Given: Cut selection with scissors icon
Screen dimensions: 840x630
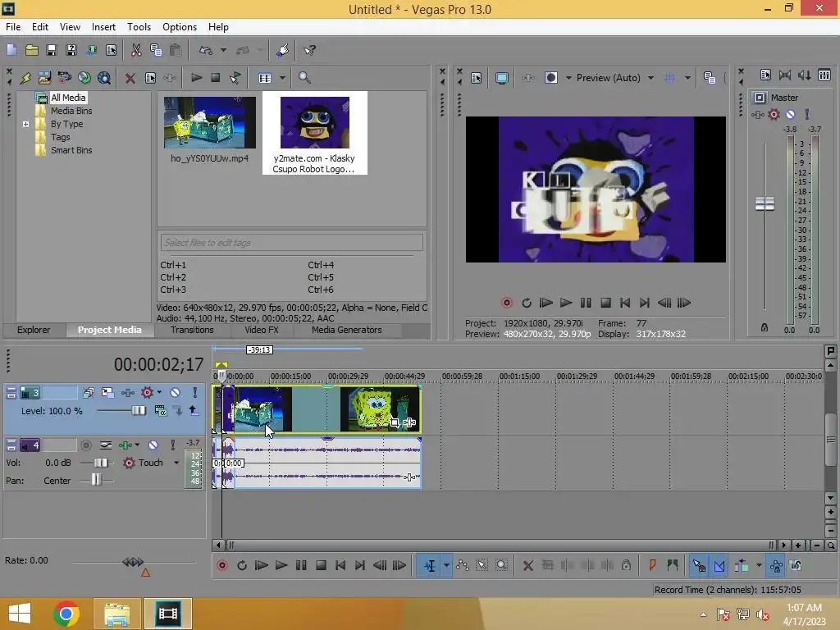Looking at the screenshot, I should coord(136,50).
